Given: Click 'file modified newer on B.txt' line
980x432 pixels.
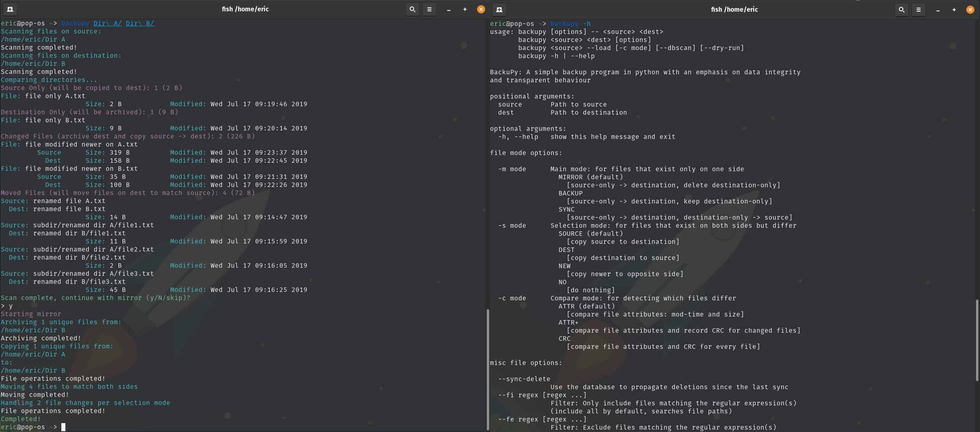Looking at the screenshot, I should [x=81, y=169].
